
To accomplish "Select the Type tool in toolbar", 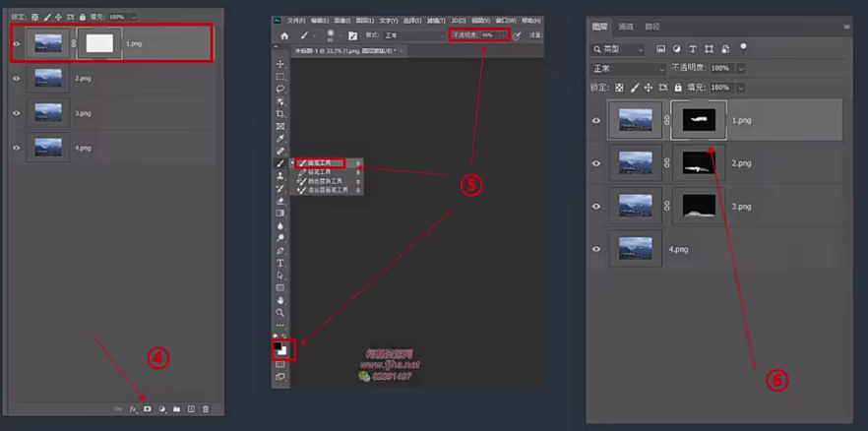I will point(280,263).
